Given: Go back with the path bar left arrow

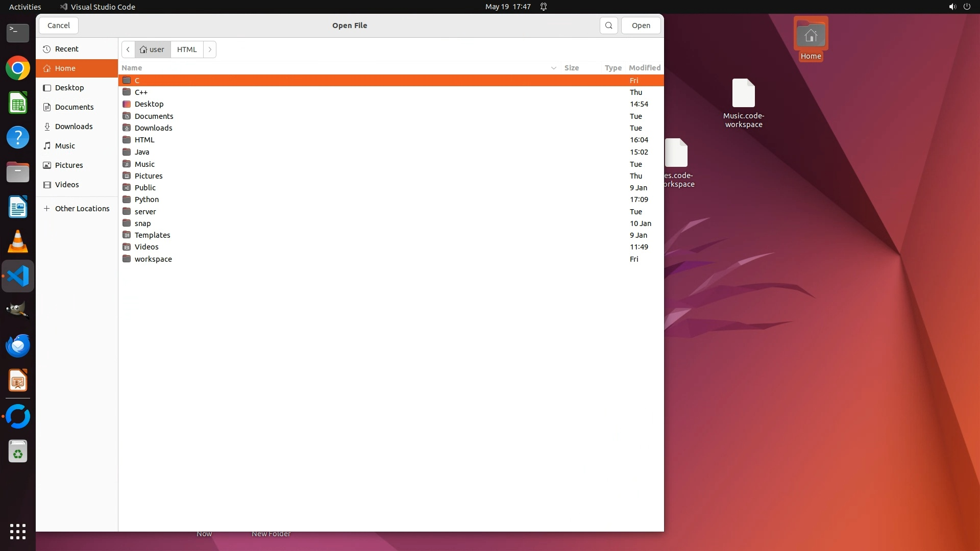Looking at the screenshot, I should tap(128, 49).
